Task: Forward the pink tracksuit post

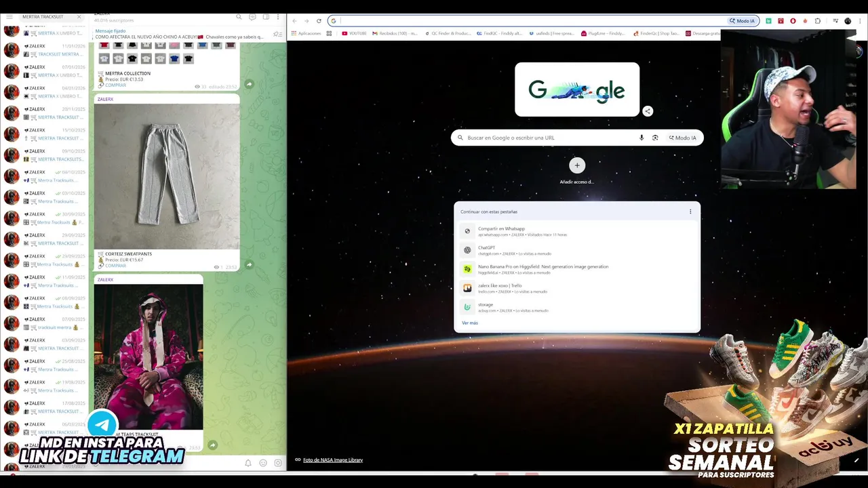Action: (212, 445)
